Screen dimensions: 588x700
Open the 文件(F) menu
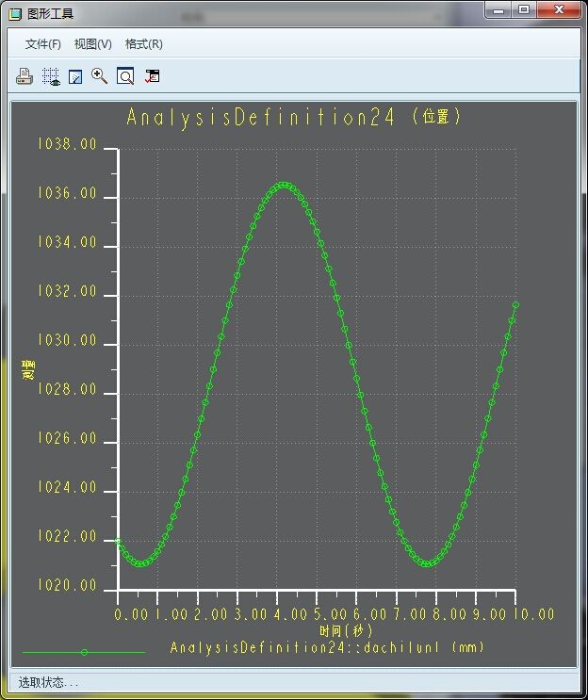[x=42, y=44]
